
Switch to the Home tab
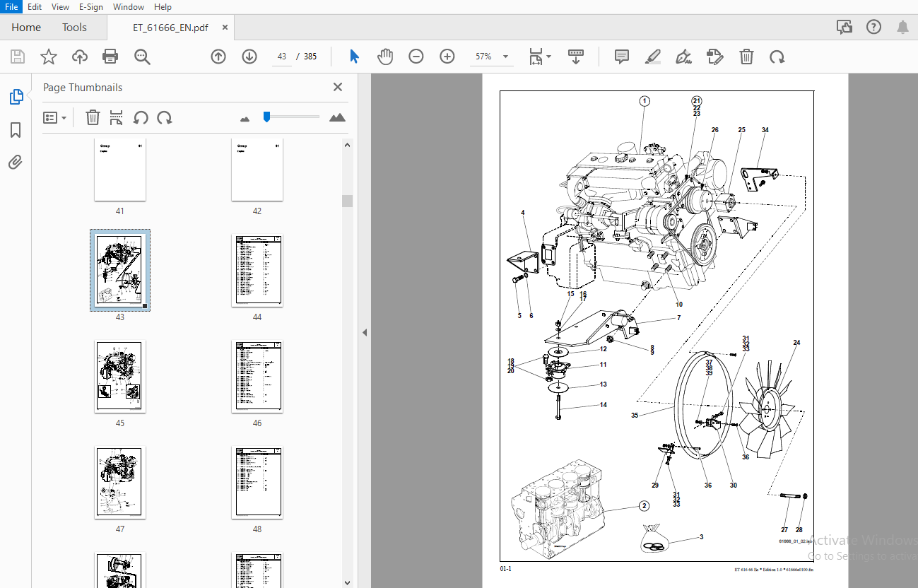click(x=26, y=27)
